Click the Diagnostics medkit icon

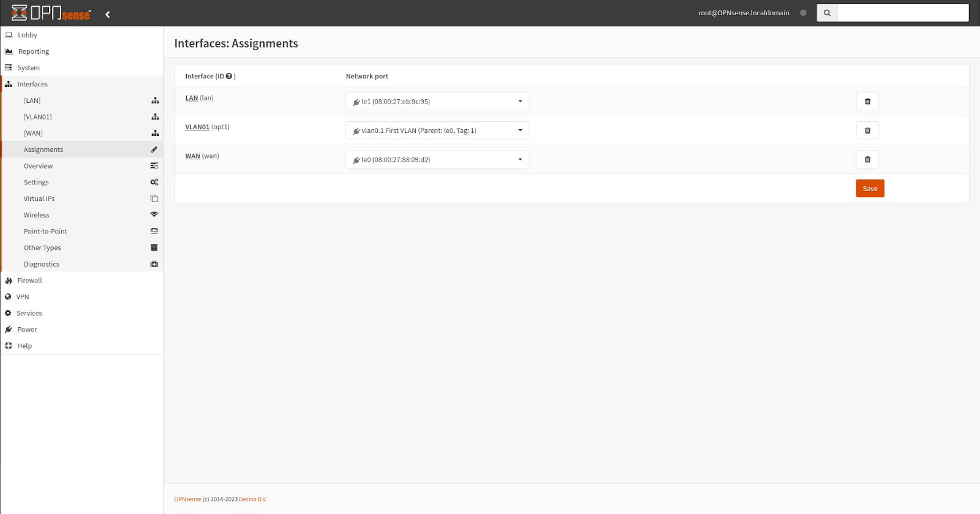click(x=154, y=264)
